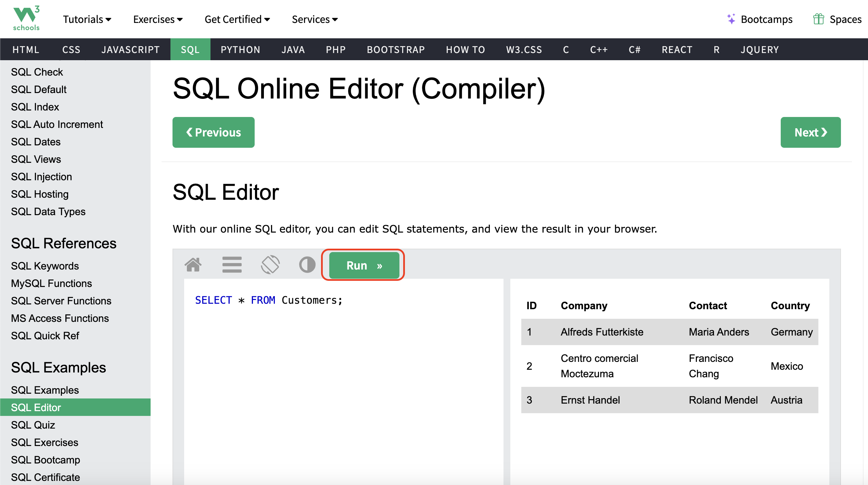Open the hamburger menu icon in editor

(232, 264)
